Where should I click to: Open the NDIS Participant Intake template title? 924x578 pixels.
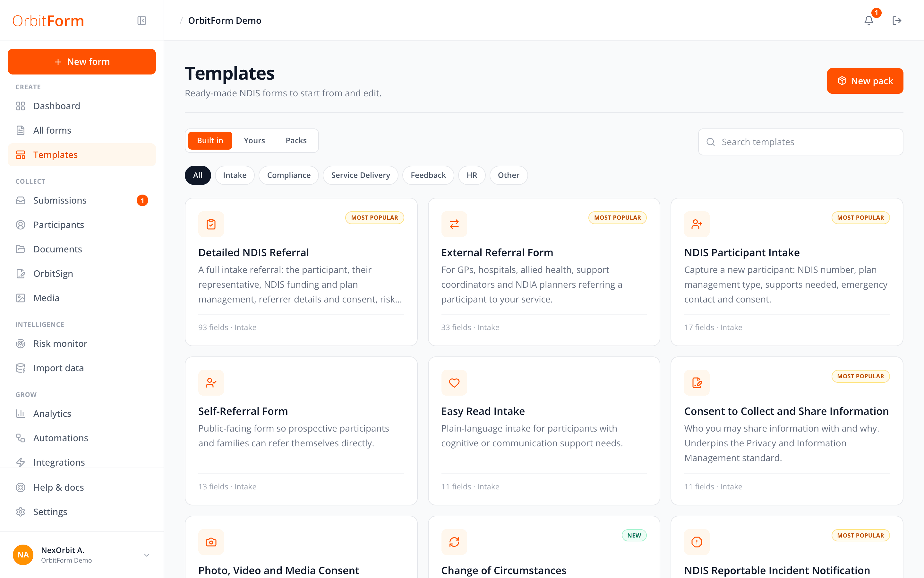[741, 252]
